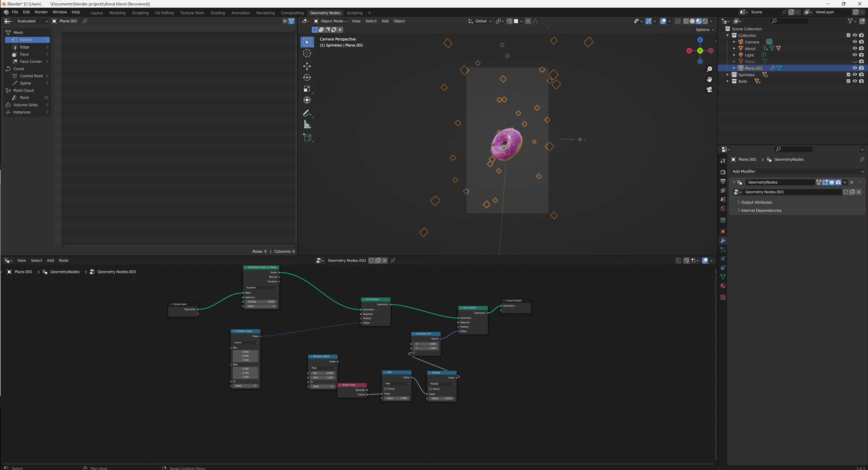The image size is (868, 470).
Task: Adjust the Density value slider field
Action: 261,302
